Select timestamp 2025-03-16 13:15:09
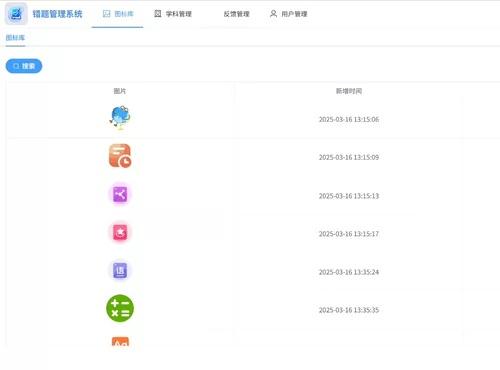500x370 pixels. click(x=349, y=157)
